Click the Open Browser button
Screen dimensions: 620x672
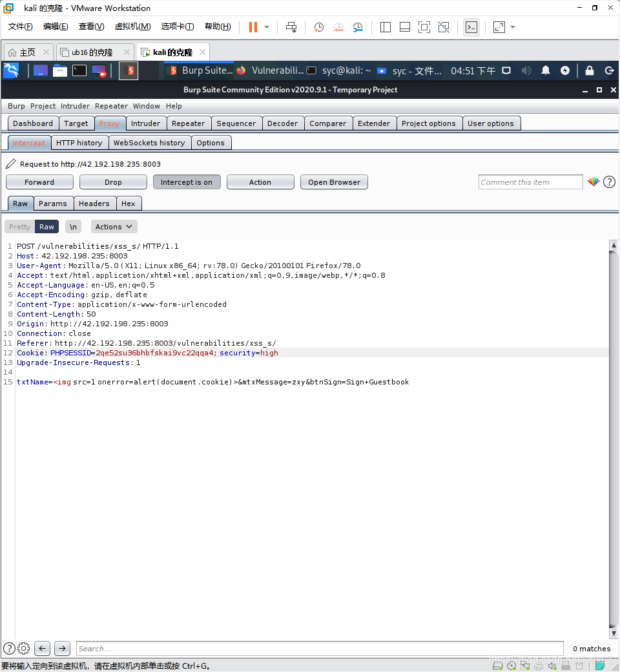pos(334,182)
